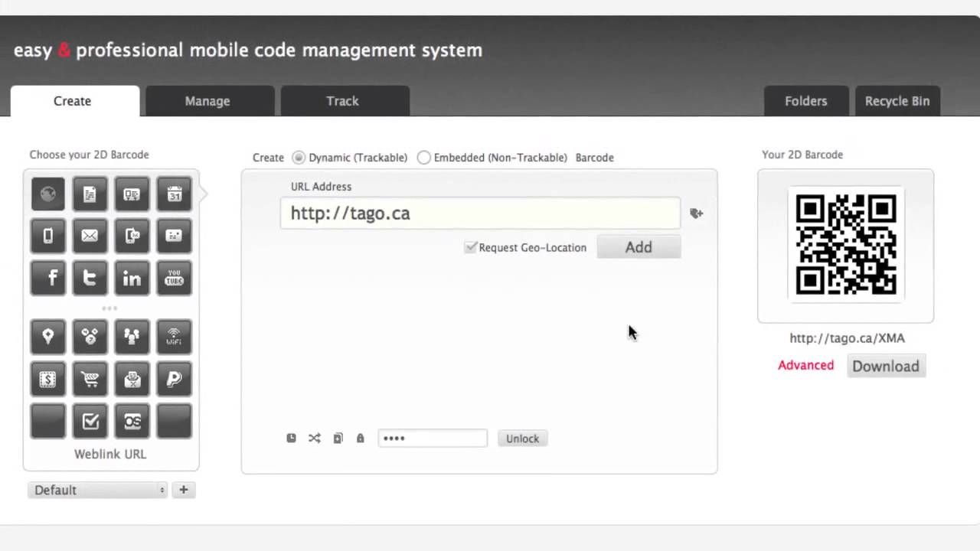
Task: Click the Download button
Action: click(886, 366)
